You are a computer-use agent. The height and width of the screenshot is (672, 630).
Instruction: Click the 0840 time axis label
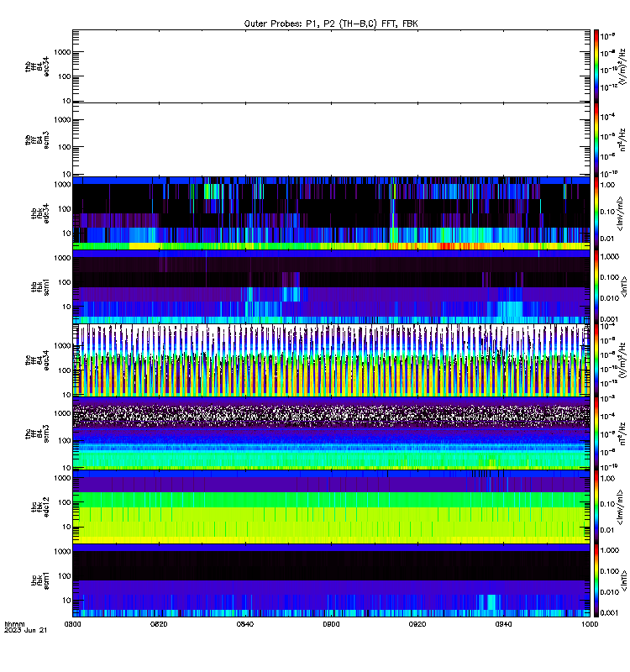click(x=245, y=624)
